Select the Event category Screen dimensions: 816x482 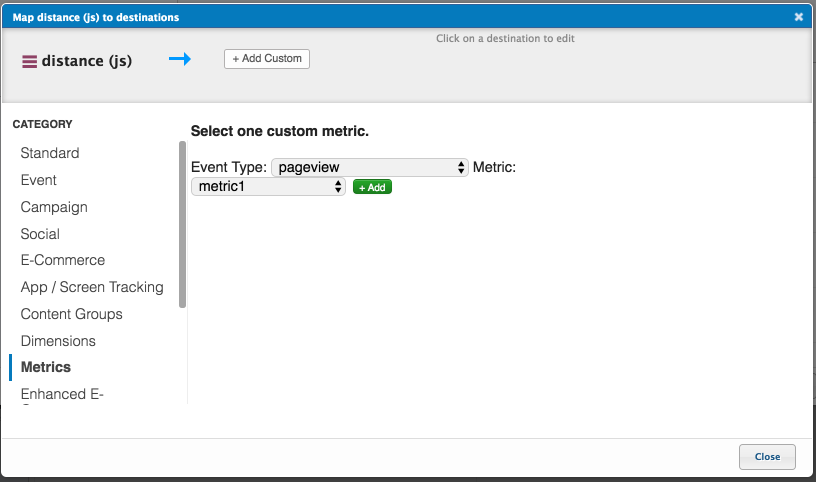39,180
